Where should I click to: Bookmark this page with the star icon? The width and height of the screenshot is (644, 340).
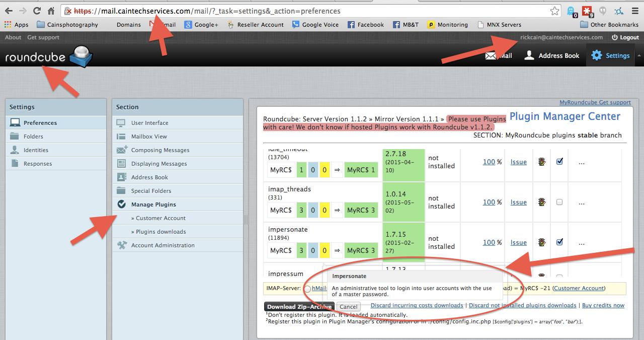tap(554, 11)
